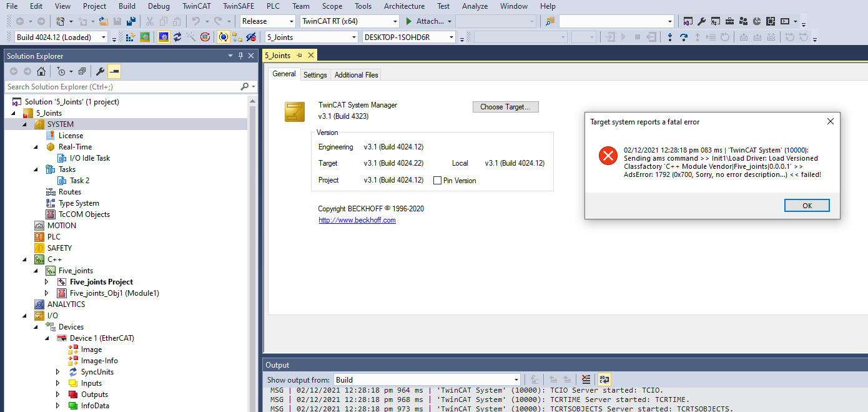Open the http://www.beckhoff.com link

pyautogui.click(x=357, y=220)
